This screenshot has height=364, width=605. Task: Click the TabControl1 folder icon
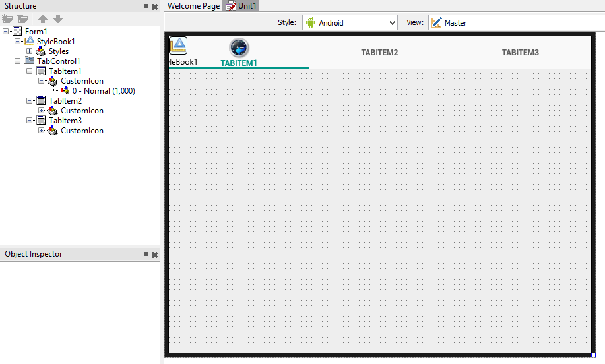pyautogui.click(x=29, y=61)
